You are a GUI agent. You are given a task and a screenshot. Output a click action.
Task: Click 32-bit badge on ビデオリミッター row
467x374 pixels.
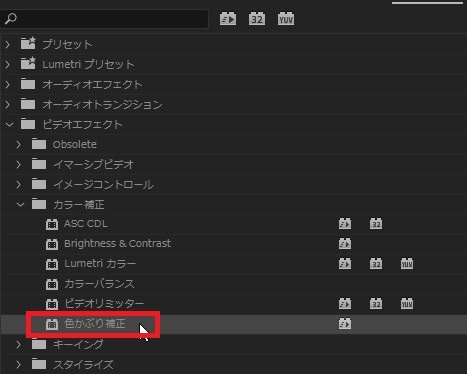pos(376,303)
